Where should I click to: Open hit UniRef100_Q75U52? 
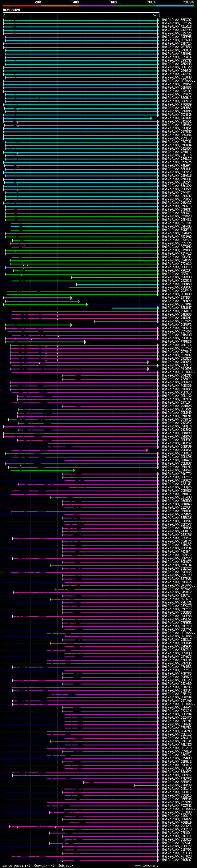(177, 84)
